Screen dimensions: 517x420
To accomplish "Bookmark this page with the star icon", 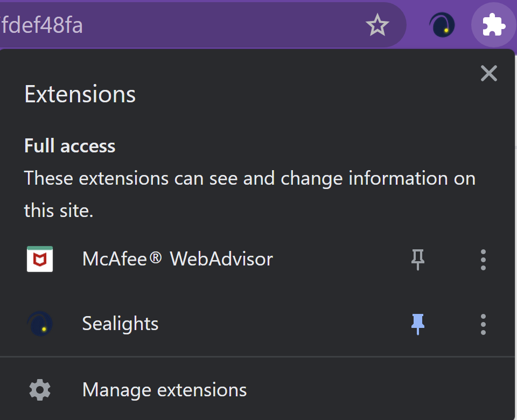I will pos(377,25).
